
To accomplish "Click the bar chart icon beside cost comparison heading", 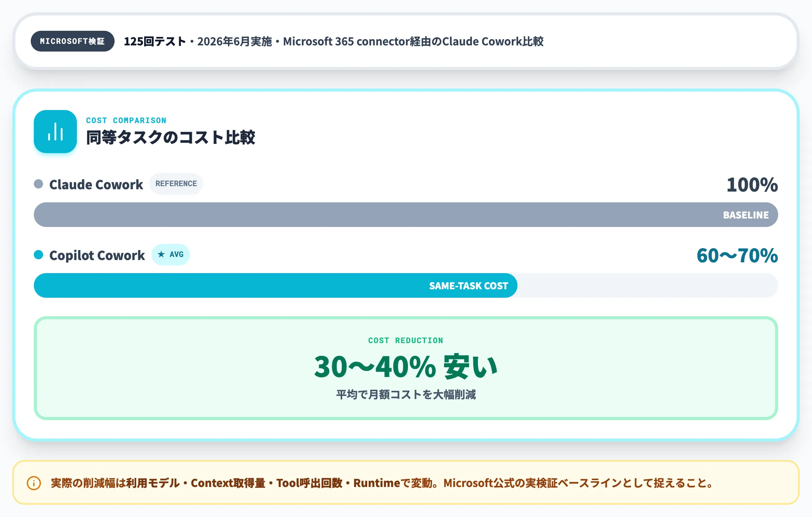I will coord(55,132).
